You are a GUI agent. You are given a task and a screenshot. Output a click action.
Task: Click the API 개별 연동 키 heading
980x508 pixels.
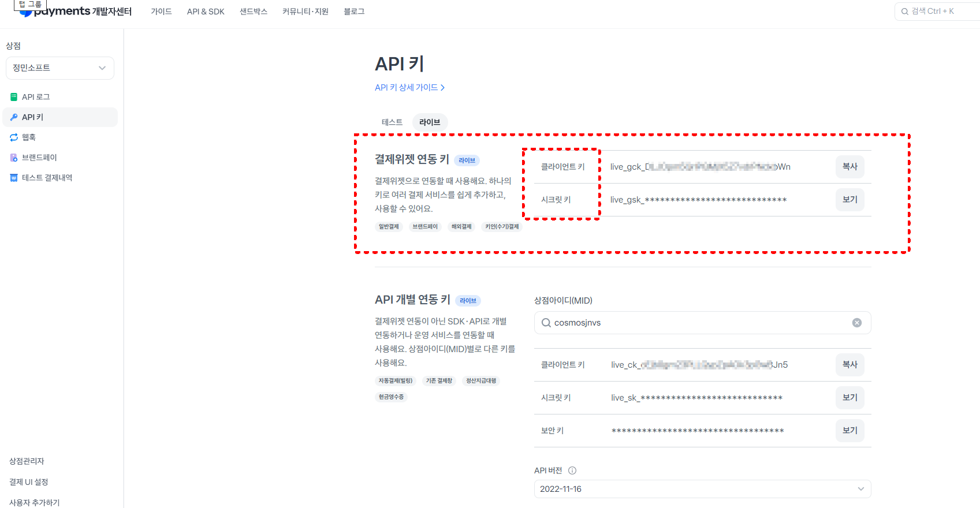(x=412, y=300)
